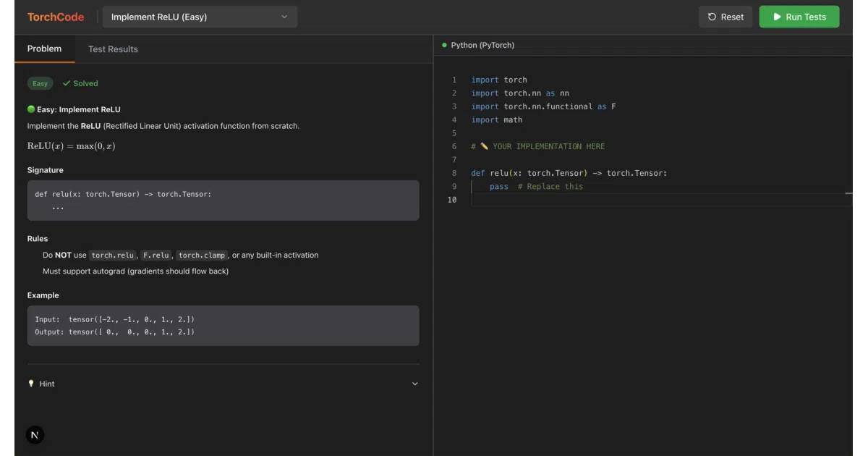Click the ReLU(x) = max(0, x) formula
This screenshot has height=456, width=868.
tap(72, 146)
